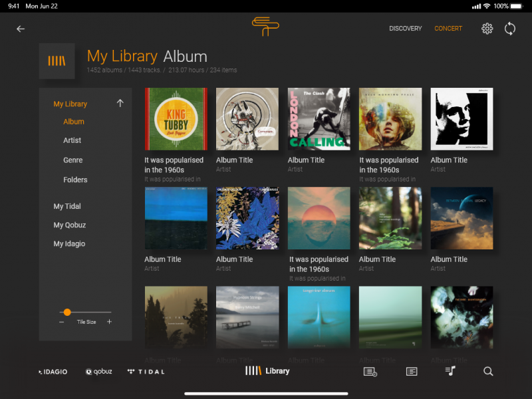
Task: Select My Tidal in the sidebar
Action: point(67,206)
